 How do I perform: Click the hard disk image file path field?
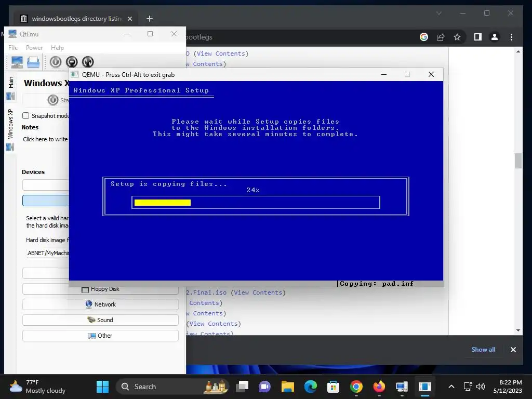[x=48, y=253]
